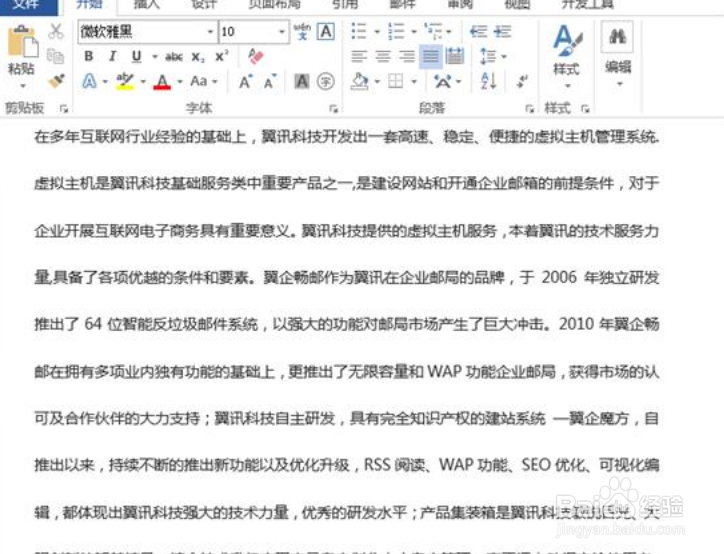The width and height of the screenshot is (724, 554).
Task: Switch to 设计 Design tab
Action: coord(204,5)
